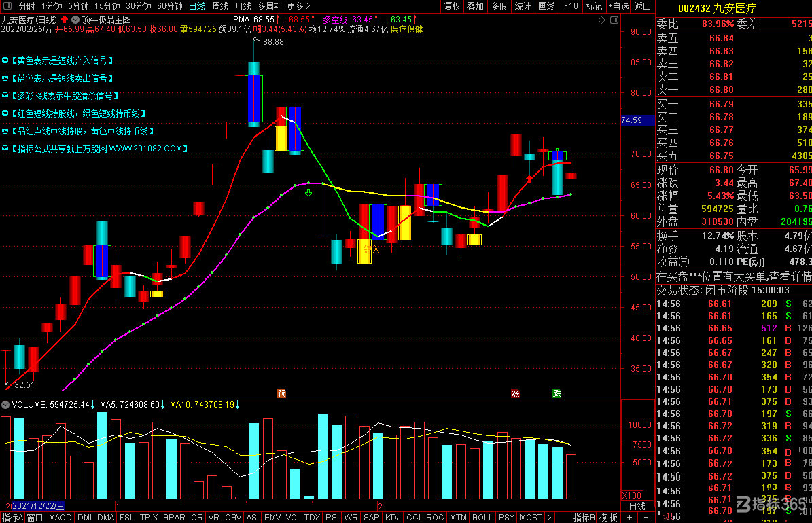Switch sub-chart to VR indicator
812x523 pixels.
214,518
